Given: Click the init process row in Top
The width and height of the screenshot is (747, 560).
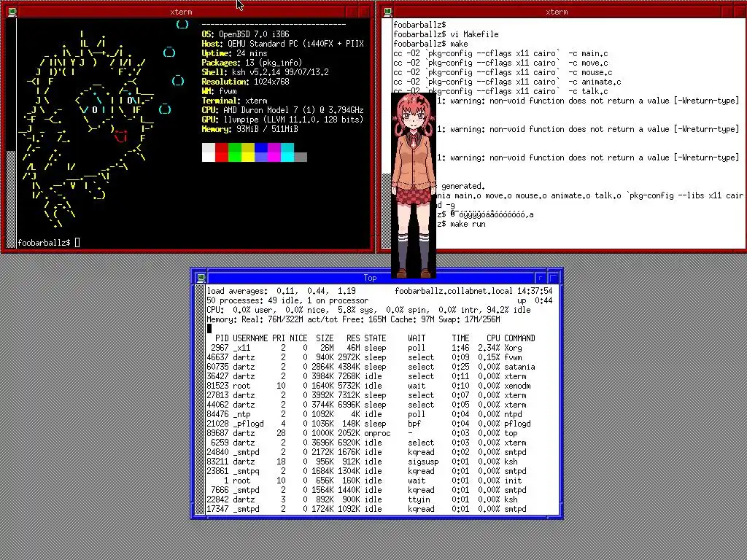Looking at the screenshot, I should coord(371,481).
